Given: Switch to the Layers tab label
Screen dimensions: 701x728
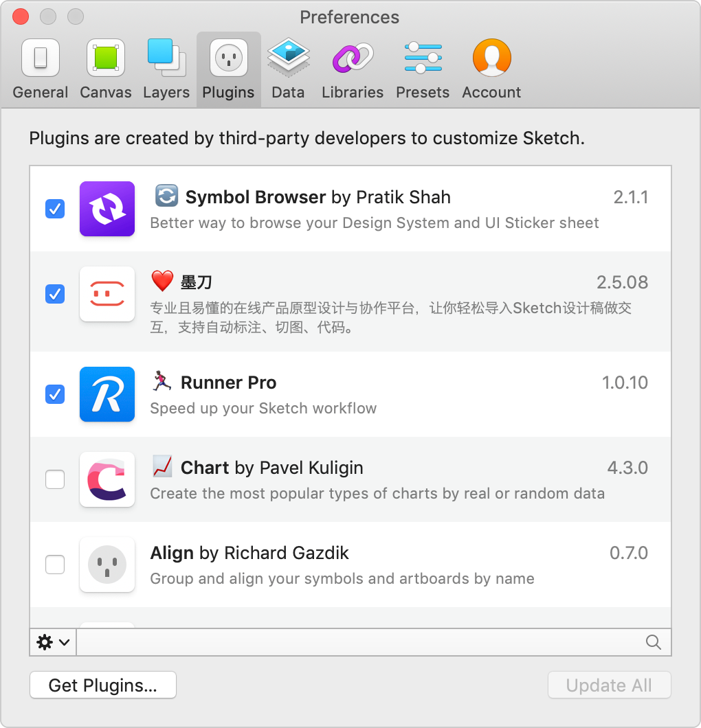Looking at the screenshot, I should tap(166, 93).
